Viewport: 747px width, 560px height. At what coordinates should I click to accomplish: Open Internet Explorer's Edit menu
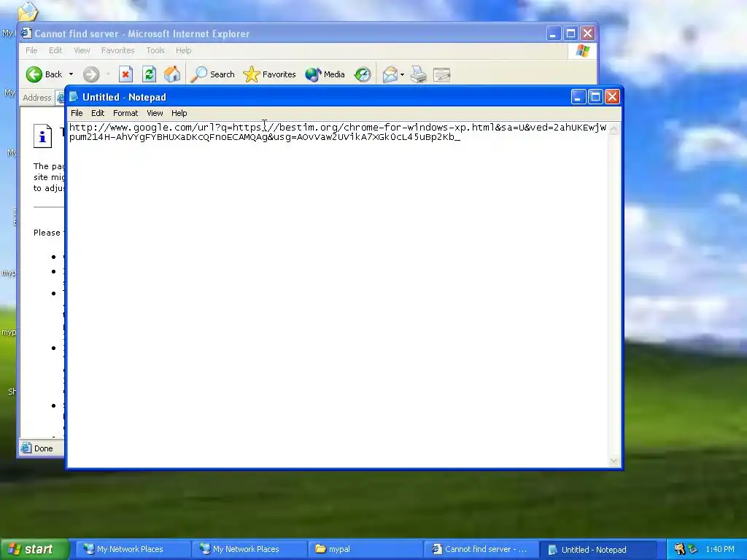(x=55, y=50)
